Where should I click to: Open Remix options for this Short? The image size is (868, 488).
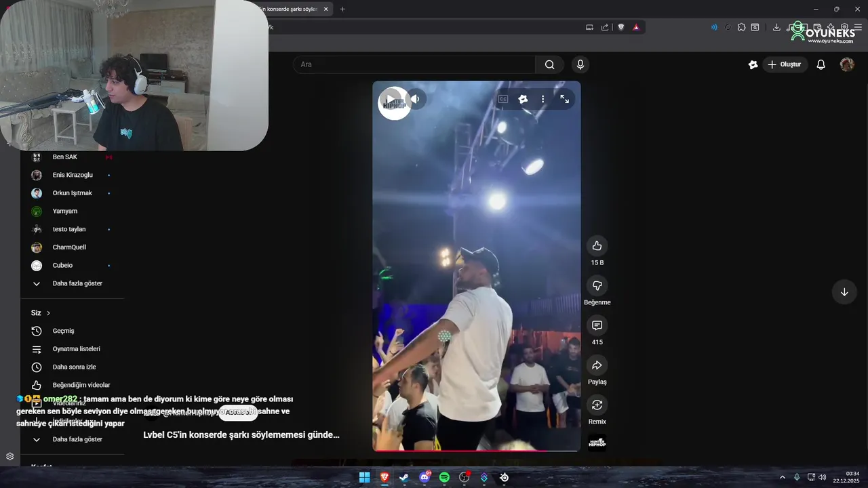597,405
